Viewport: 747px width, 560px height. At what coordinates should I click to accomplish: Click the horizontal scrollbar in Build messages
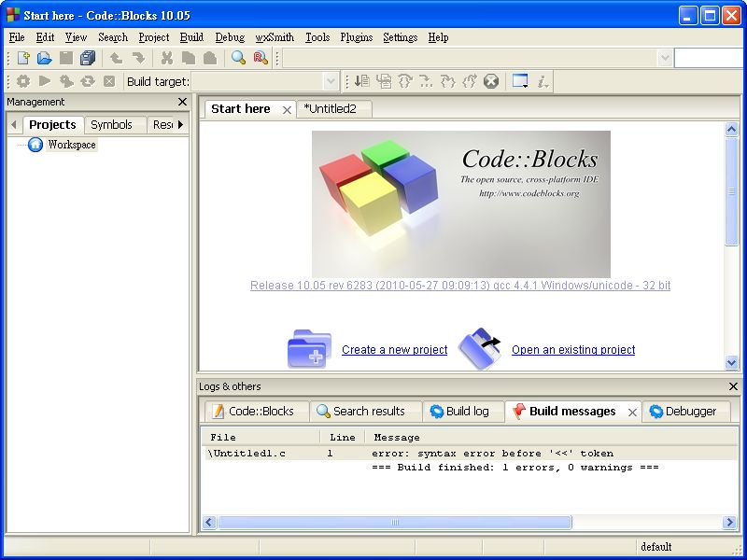[394, 523]
